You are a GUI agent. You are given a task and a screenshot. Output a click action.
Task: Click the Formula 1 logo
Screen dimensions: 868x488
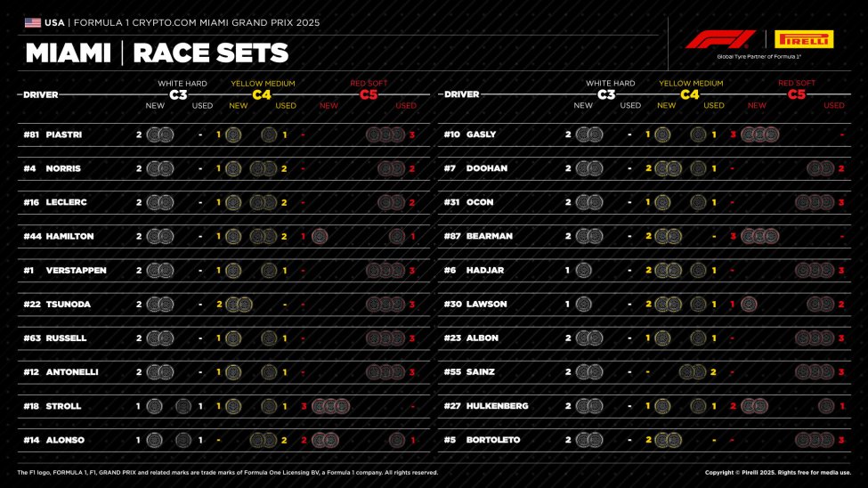[x=719, y=39]
